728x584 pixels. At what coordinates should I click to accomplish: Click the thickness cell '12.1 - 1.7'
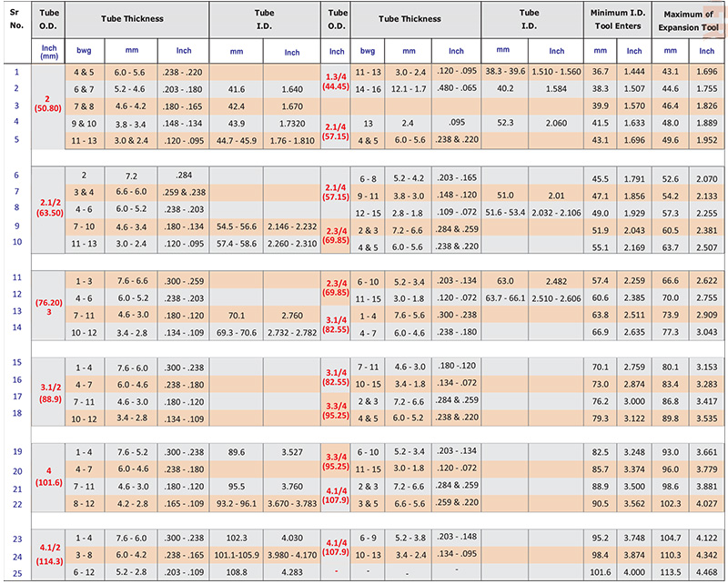click(409, 88)
